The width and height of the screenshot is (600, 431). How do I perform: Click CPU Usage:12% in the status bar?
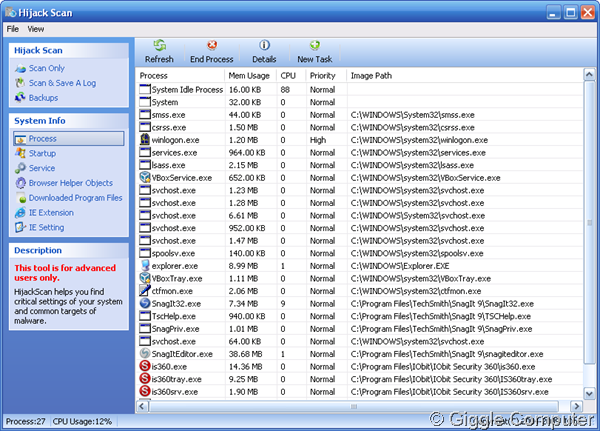point(82,421)
